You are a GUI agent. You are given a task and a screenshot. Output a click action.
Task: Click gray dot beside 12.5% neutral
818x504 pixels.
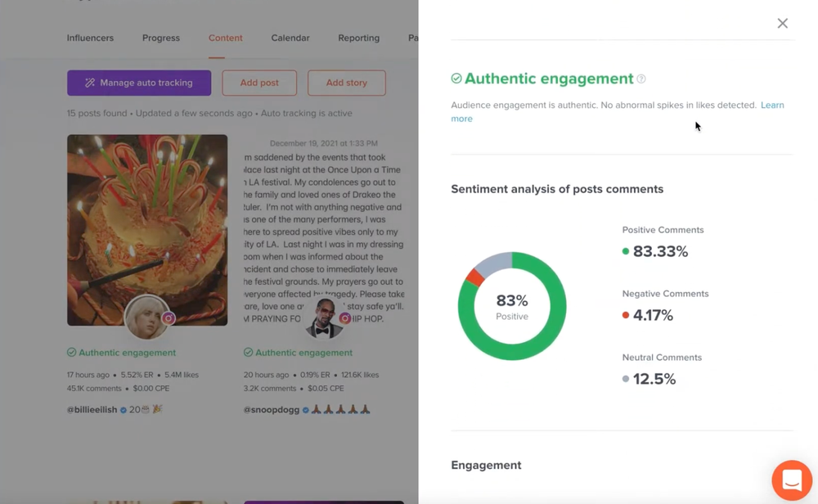[626, 379]
